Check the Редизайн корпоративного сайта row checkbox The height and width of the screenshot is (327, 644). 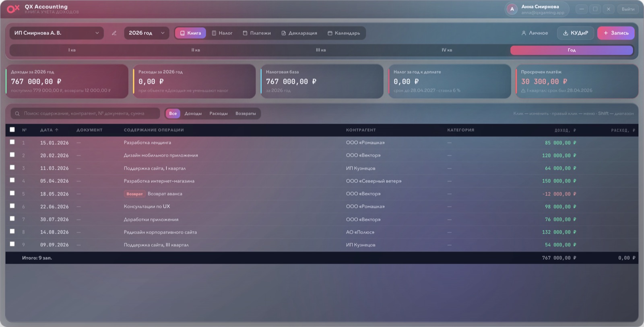point(12,231)
